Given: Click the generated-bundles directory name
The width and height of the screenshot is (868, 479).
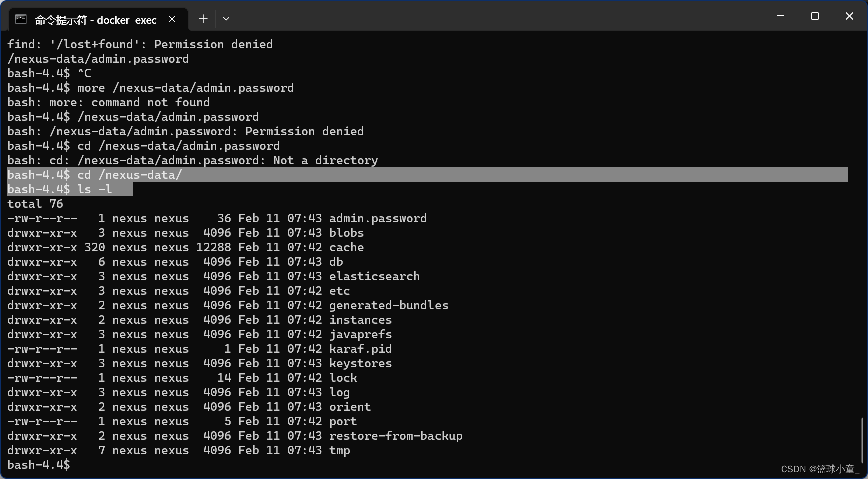Looking at the screenshot, I should pos(388,305).
